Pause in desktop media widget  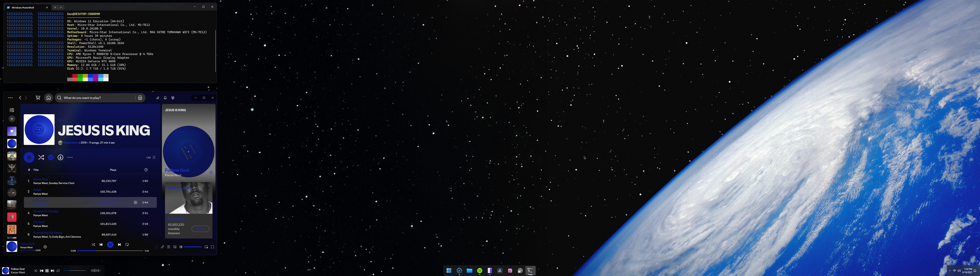pyautogui.click(x=47, y=271)
